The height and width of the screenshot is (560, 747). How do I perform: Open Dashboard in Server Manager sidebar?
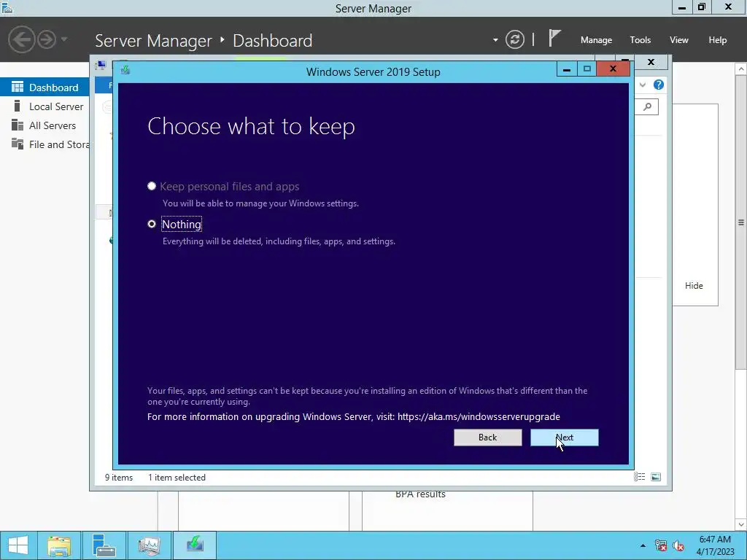point(44,87)
